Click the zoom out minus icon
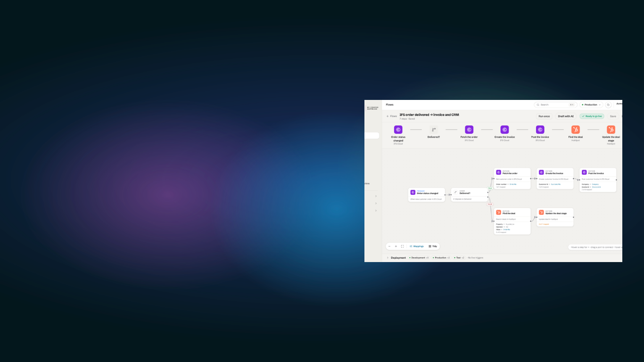644x362 pixels. point(389,246)
